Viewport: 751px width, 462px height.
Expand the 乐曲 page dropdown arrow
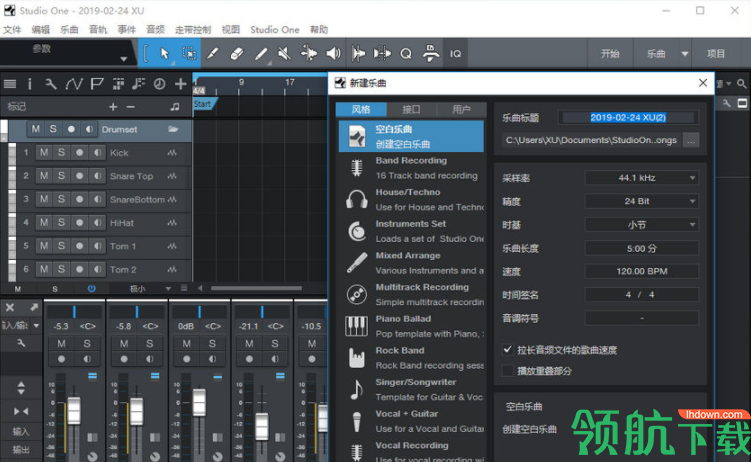point(685,54)
